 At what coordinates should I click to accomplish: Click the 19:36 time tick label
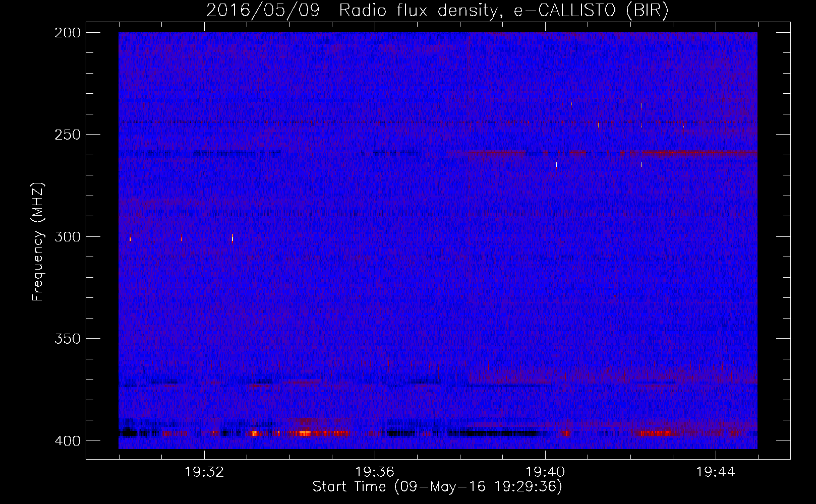click(375, 472)
